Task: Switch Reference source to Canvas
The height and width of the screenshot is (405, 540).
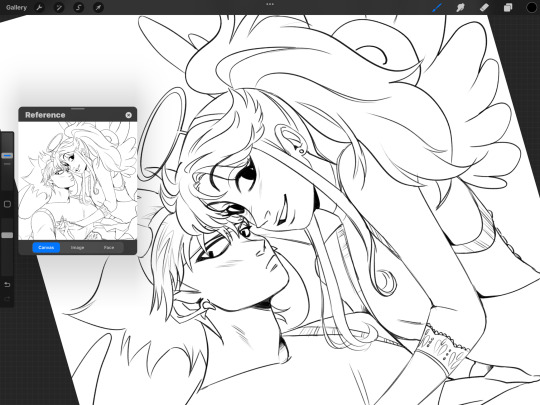Action: (46, 248)
